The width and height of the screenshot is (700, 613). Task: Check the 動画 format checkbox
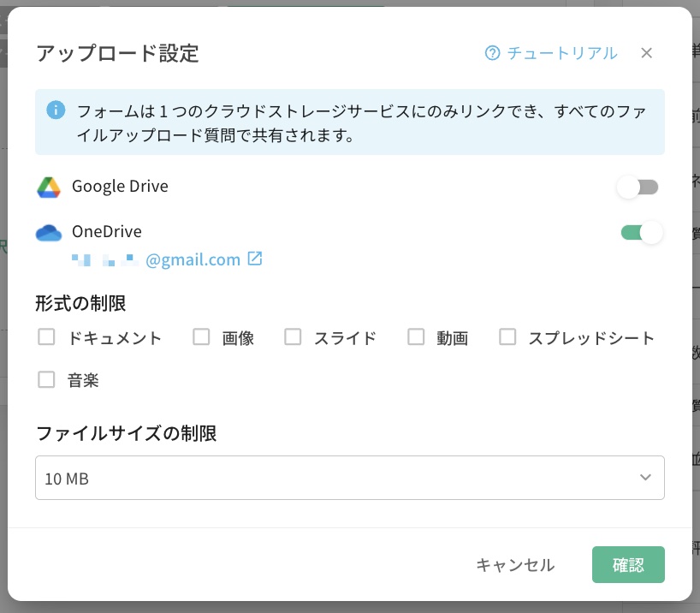click(416, 336)
